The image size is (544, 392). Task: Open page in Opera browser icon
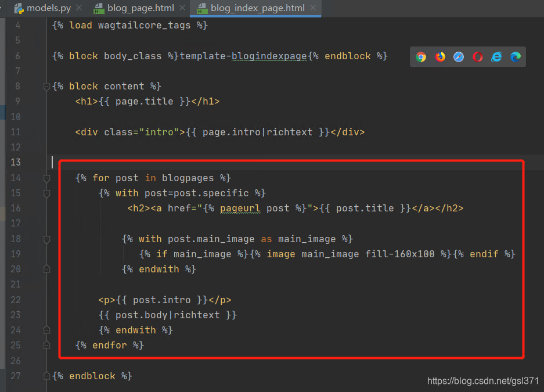coord(478,57)
